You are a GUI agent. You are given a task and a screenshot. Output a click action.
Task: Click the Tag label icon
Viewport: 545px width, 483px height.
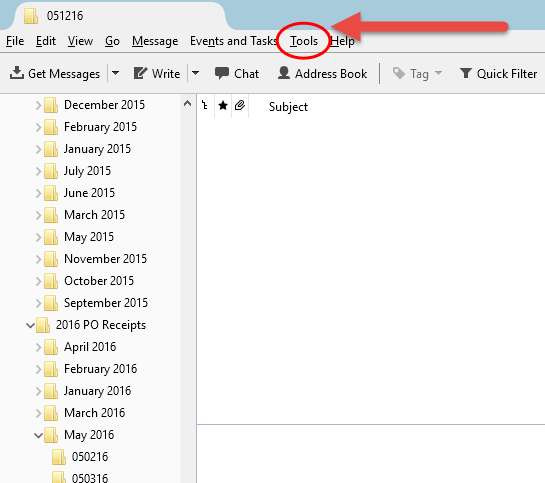tap(399, 73)
